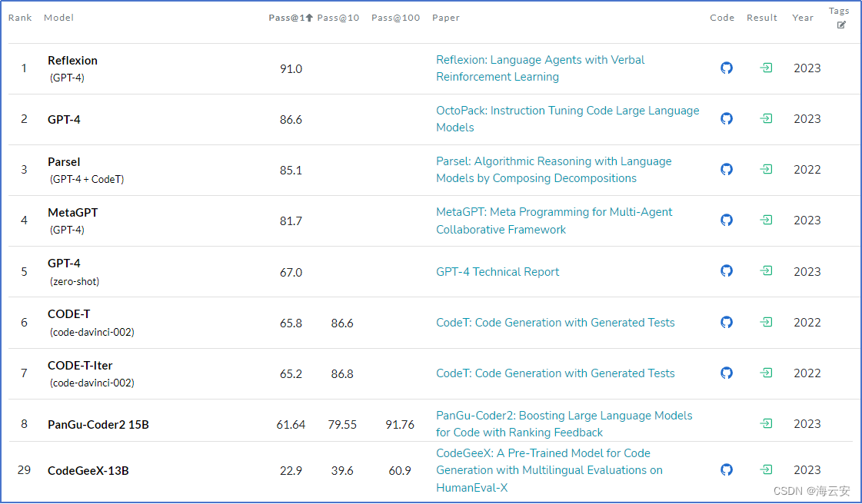The height and width of the screenshot is (504, 862).
Task: Open GitHub code icon for MetaGPT row
Action: [x=726, y=220]
